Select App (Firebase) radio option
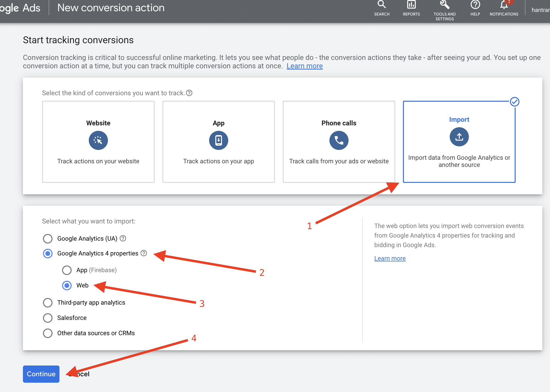Viewport: 550px width, 392px height. (67, 270)
